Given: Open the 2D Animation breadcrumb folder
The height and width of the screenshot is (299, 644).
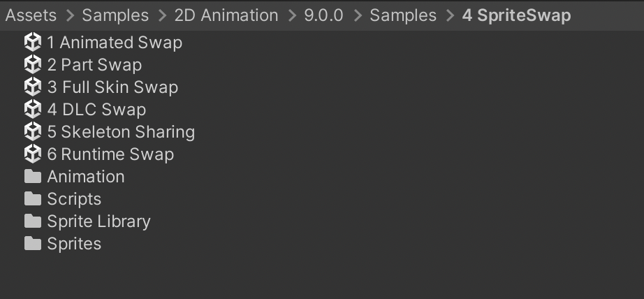Looking at the screenshot, I should click(226, 15).
